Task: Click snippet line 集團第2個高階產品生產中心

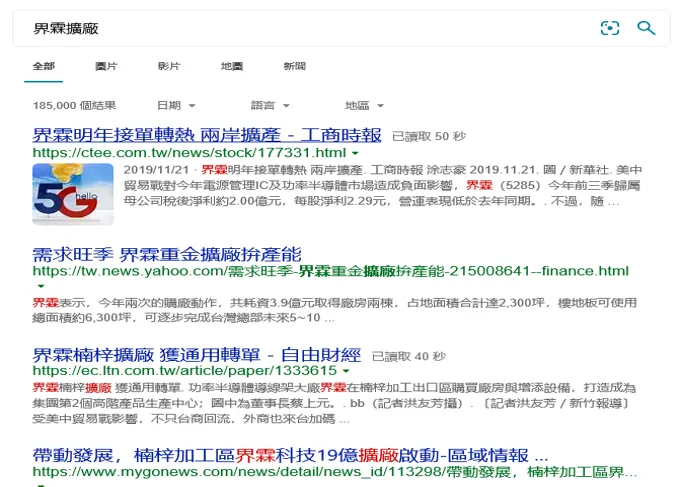Action: [331, 404]
